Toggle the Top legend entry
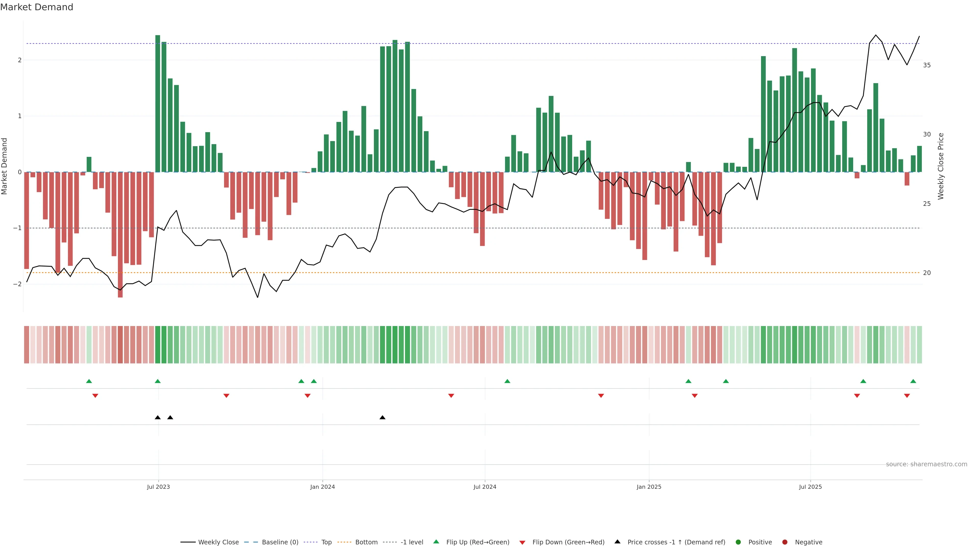 coord(326,542)
